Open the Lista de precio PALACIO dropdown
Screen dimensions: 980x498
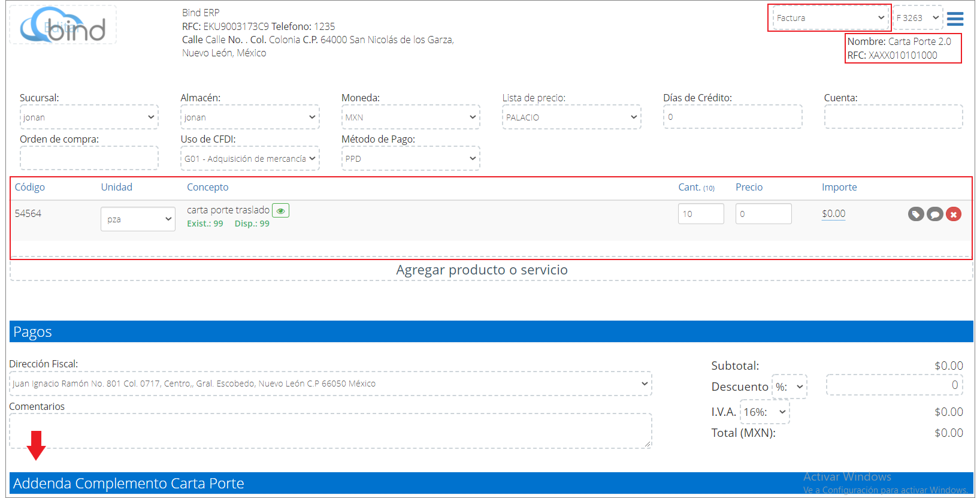click(571, 117)
